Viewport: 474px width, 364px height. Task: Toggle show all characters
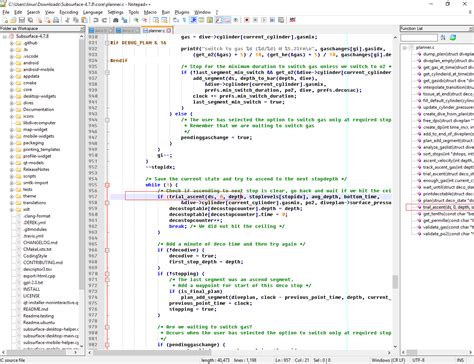(x=184, y=20)
